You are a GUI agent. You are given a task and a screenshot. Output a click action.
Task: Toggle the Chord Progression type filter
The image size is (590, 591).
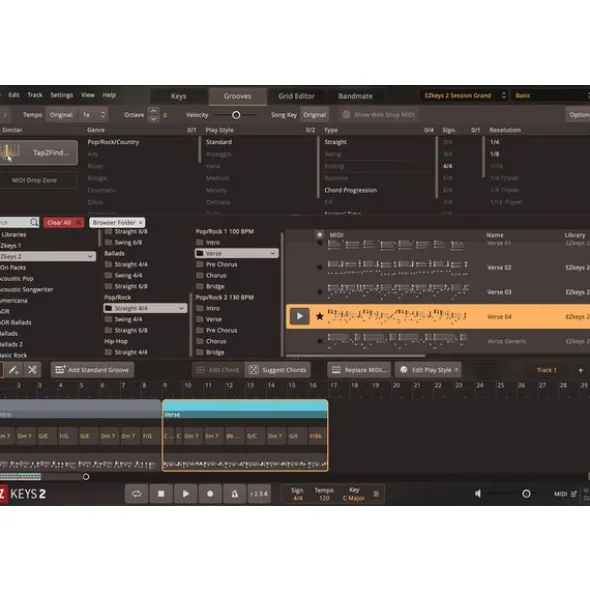click(x=351, y=190)
